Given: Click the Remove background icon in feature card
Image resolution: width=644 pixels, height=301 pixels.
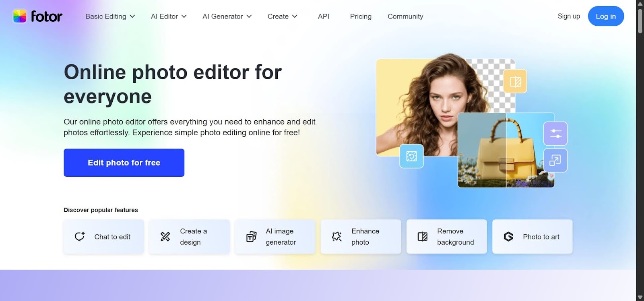Looking at the screenshot, I should pos(423,237).
